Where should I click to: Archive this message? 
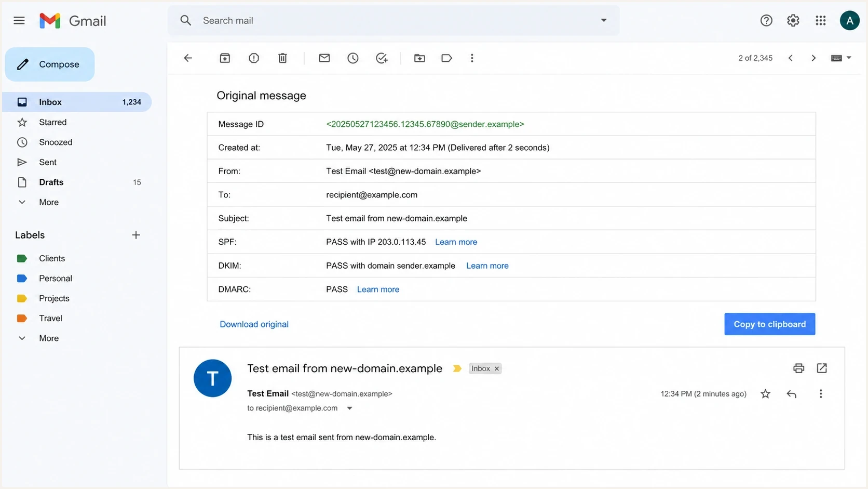(225, 58)
